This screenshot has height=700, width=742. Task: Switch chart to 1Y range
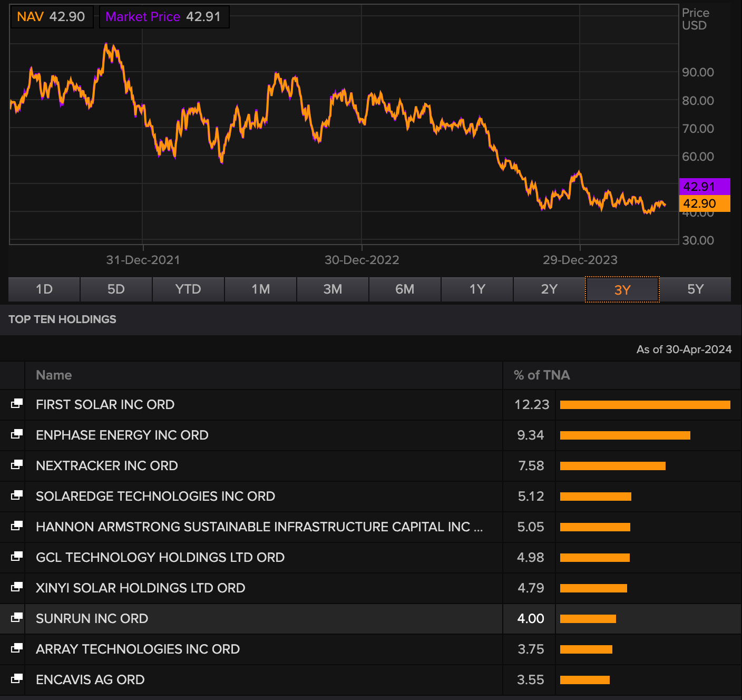tap(477, 289)
